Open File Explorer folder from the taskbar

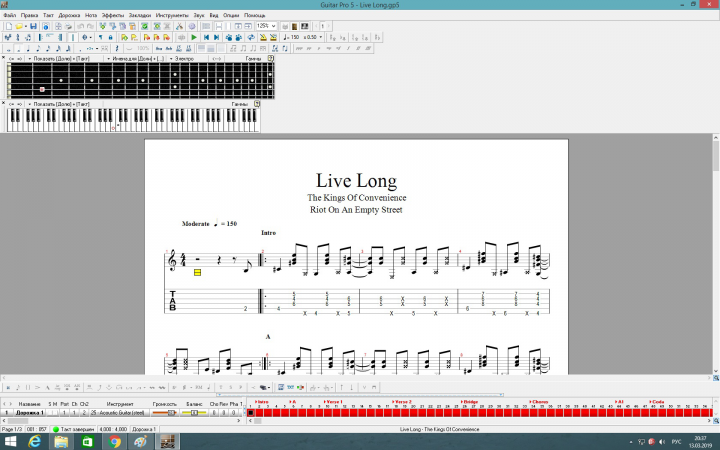pos(61,442)
